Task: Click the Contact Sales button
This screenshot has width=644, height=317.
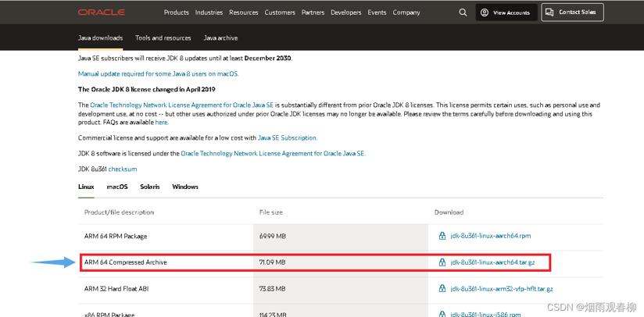Action: (572, 12)
